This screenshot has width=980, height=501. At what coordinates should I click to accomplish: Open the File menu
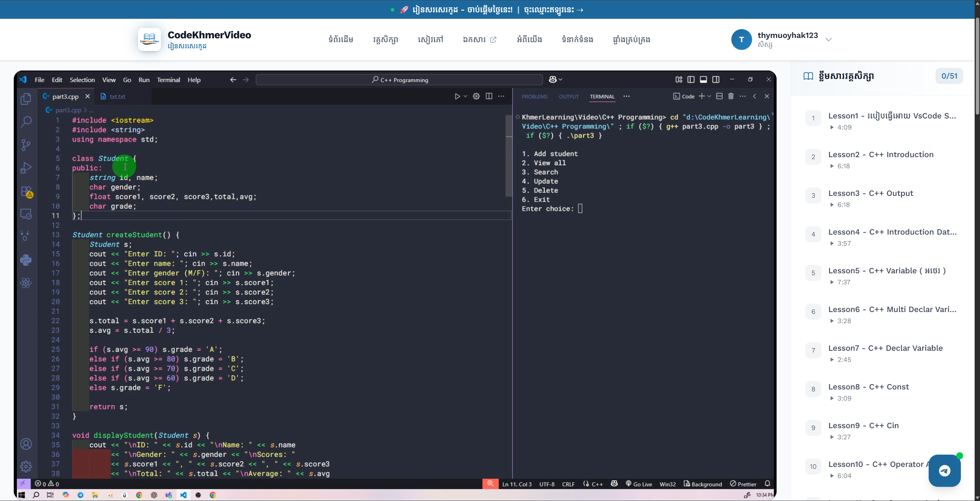(39, 80)
